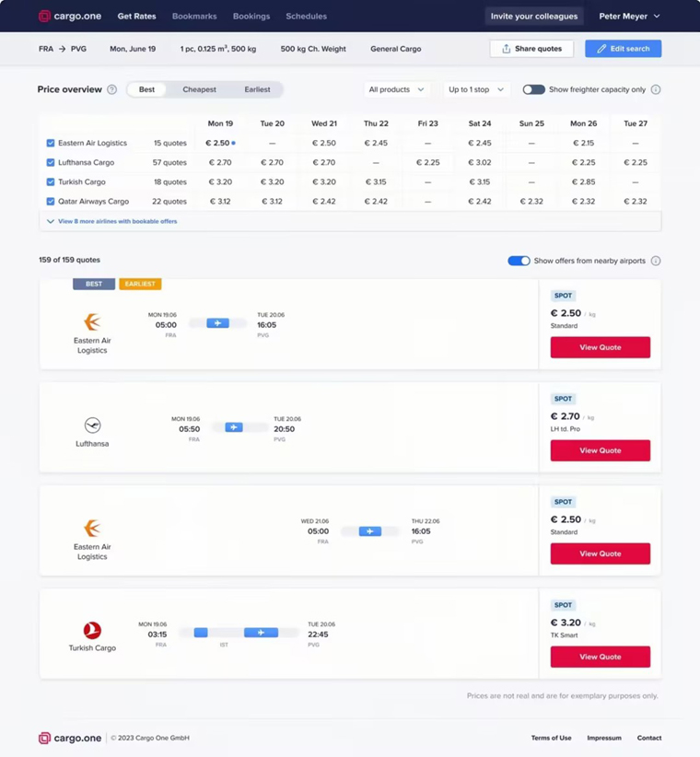Click the EARLIEST badge on first quote

140,284
